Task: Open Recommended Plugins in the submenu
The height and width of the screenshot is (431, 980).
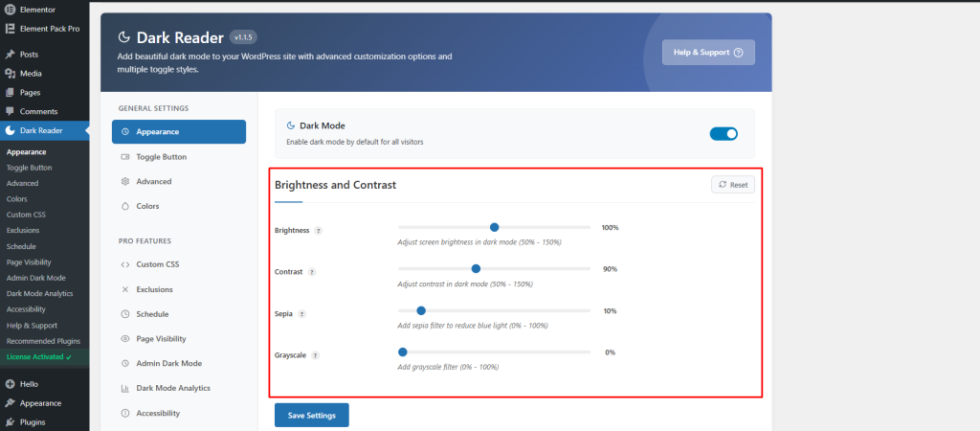Action: coord(43,341)
